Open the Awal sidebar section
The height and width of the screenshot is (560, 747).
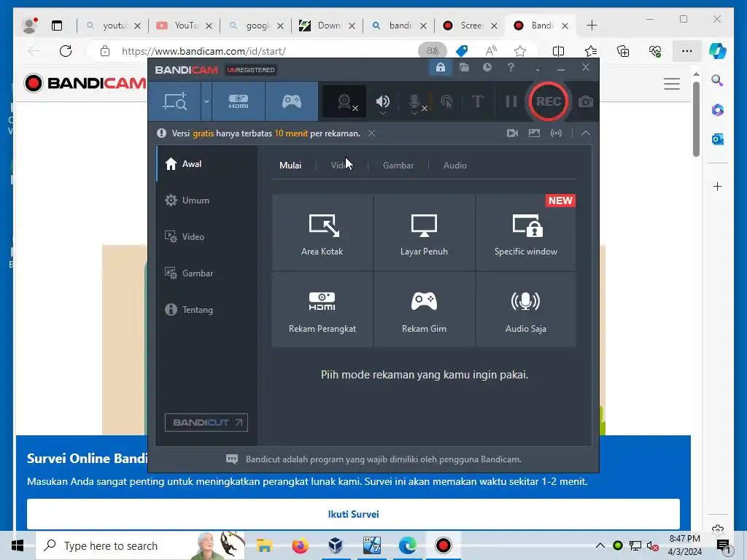206,164
